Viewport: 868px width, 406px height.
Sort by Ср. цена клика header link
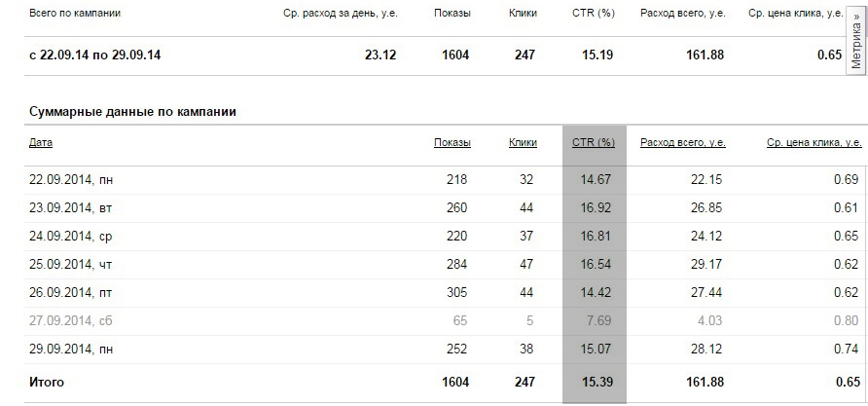(812, 143)
